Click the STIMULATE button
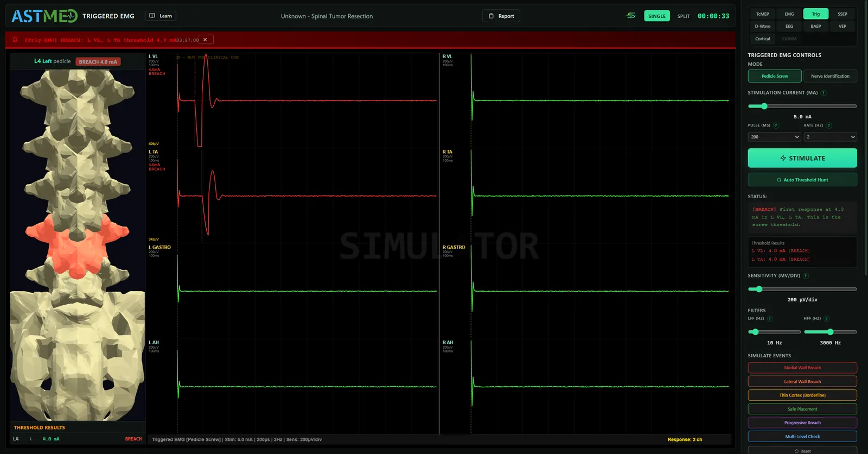Image resolution: width=868 pixels, height=454 pixels. [802, 158]
